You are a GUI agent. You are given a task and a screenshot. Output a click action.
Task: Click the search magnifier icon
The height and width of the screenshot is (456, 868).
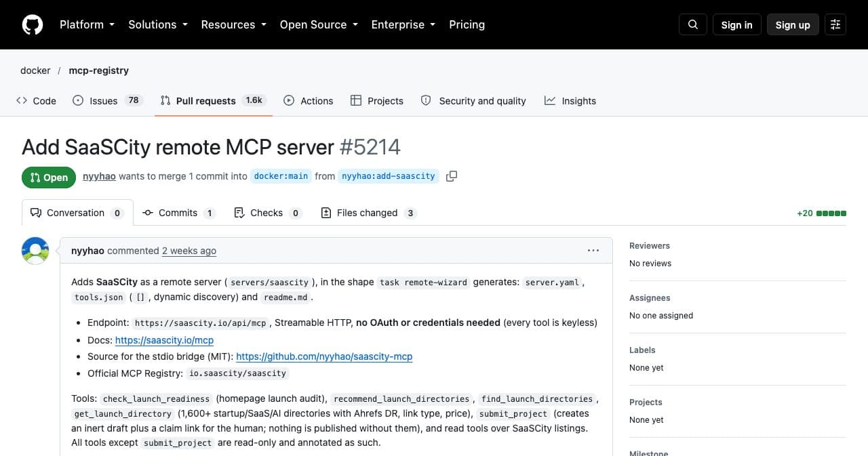coord(693,24)
